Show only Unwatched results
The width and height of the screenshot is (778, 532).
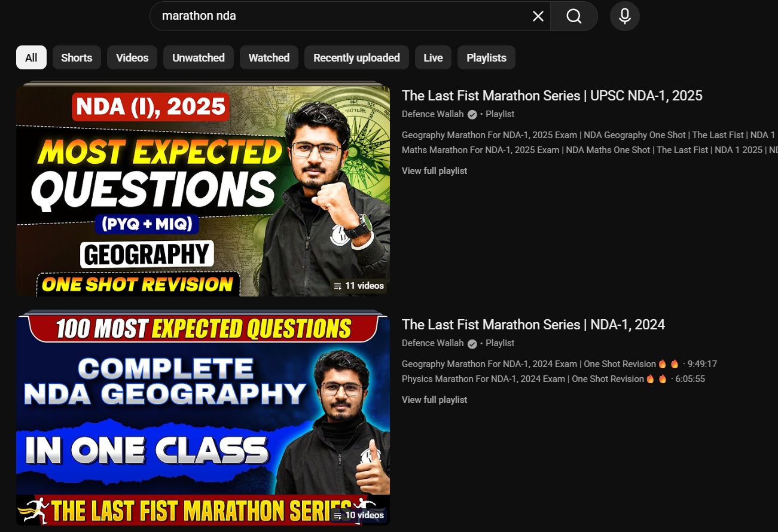coord(199,58)
